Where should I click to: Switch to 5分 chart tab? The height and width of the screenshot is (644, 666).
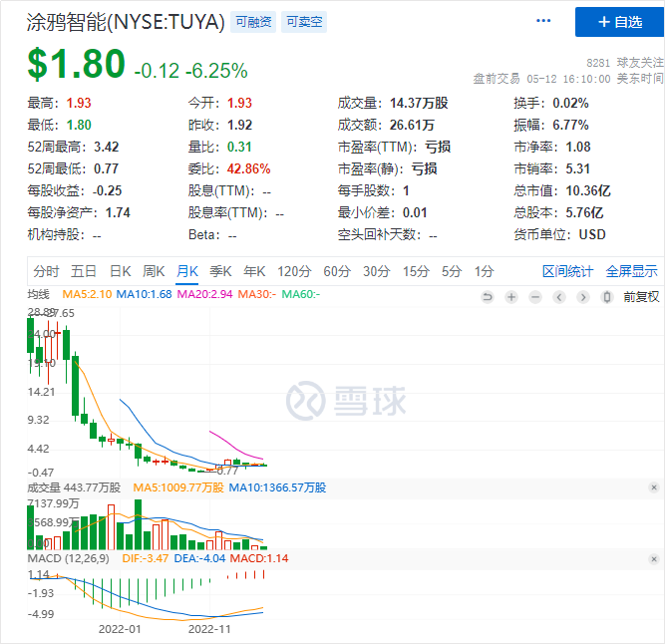[452, 271]
